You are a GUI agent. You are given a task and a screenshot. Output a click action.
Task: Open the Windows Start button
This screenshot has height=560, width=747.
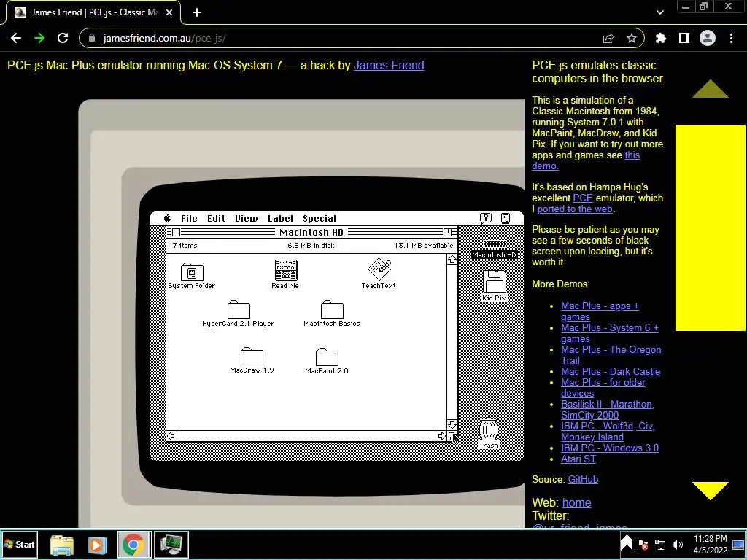[19, 544]
